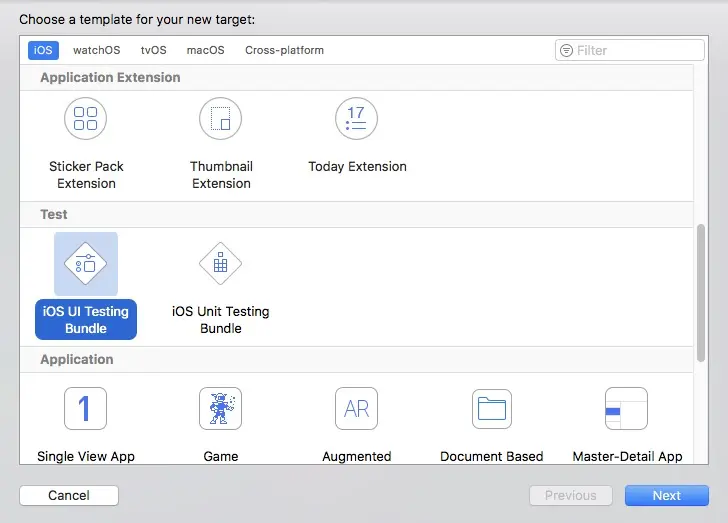Open the Cross-platform tab

pyautogui.click(x=285, y=50)
